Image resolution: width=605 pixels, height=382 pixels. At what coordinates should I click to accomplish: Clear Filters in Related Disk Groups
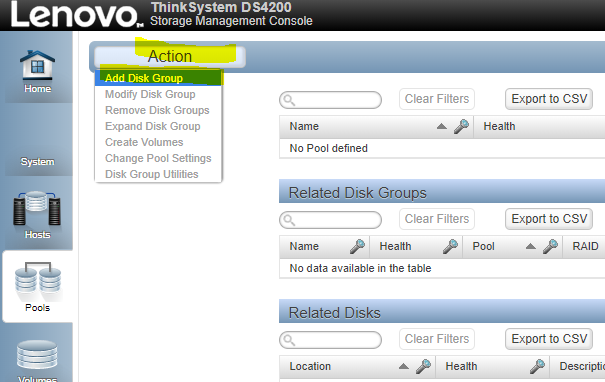point(437,219)
